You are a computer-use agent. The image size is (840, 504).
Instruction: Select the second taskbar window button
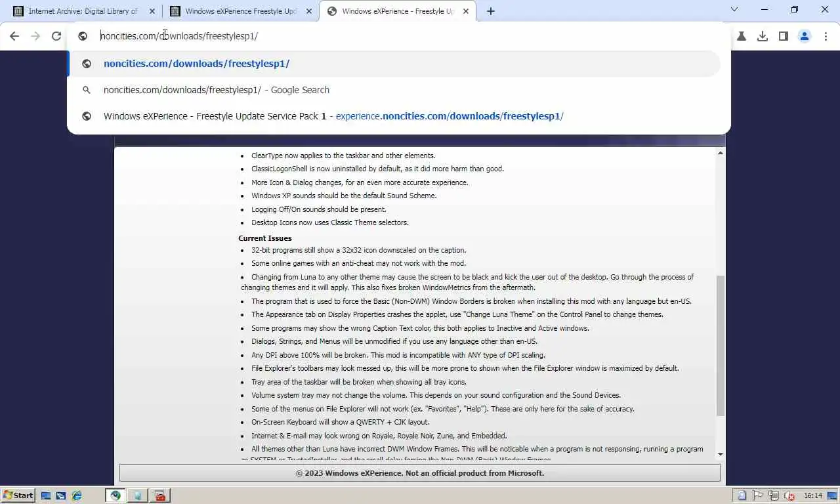138,495
